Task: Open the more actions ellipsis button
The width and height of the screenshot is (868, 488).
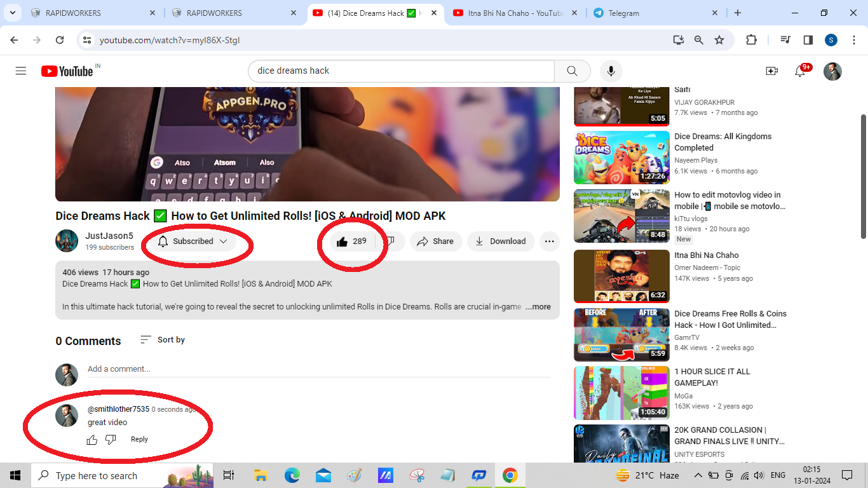Action: (x=549, y=241)
